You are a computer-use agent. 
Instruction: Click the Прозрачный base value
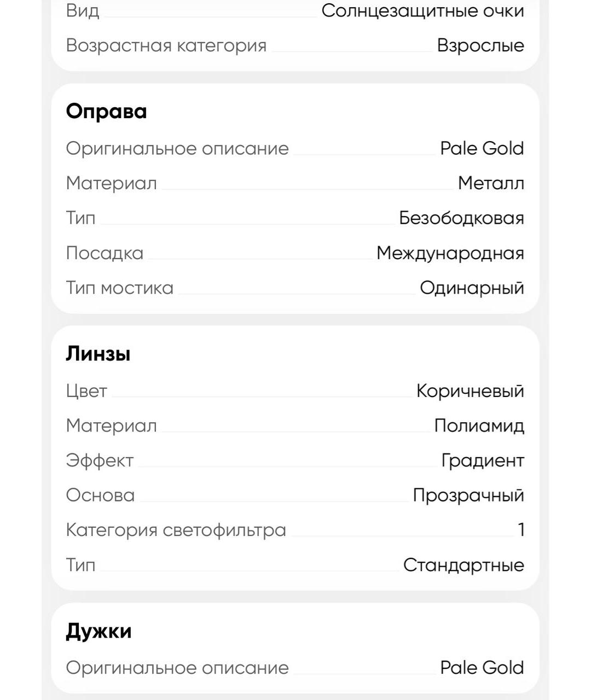[468, 495]
